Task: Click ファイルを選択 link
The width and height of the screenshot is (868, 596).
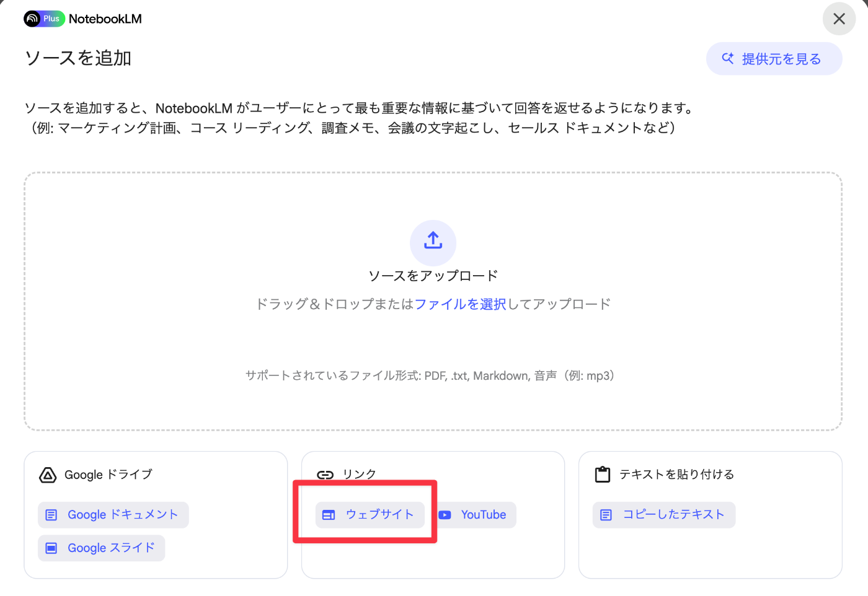Action: [x=461, y=304]
